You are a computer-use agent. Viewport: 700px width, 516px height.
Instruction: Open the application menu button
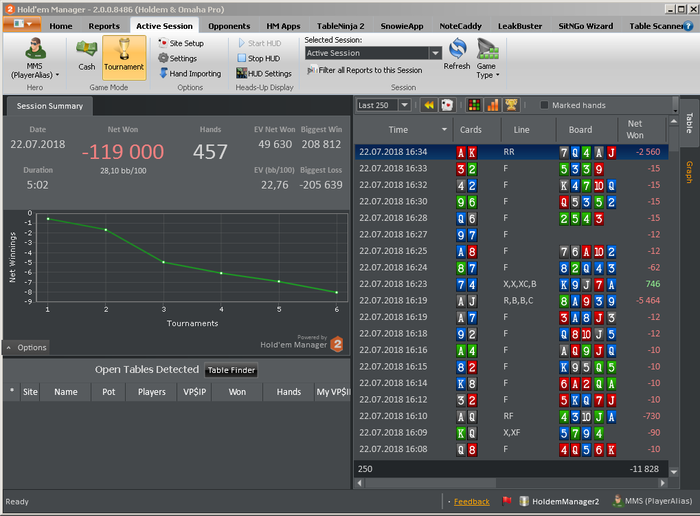click(x=22, y=24)
